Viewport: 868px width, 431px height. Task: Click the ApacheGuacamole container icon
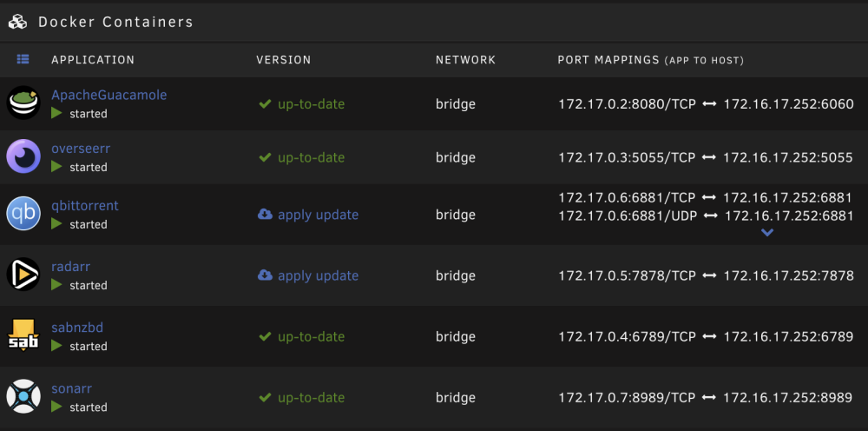coord(23,103)
